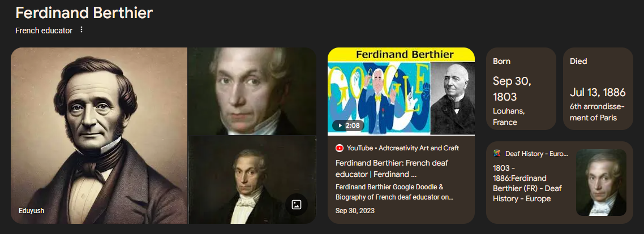Open the 'Ferdinand Berthier: French deaf educator' video title
Screen dimensions: 644x234
[x=392, y=169]
